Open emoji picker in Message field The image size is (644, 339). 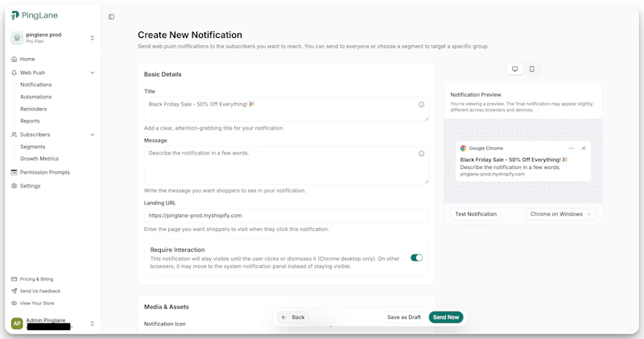[421, 154]
